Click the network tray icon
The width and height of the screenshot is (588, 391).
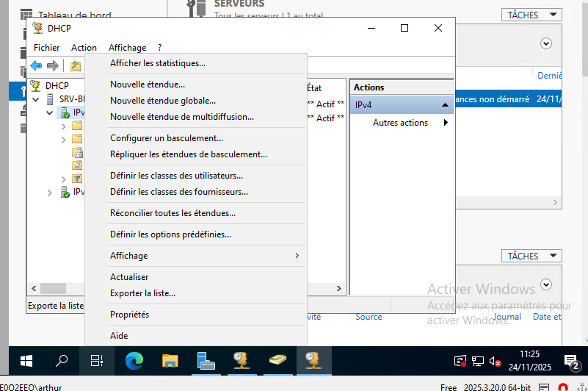(478, 362)
